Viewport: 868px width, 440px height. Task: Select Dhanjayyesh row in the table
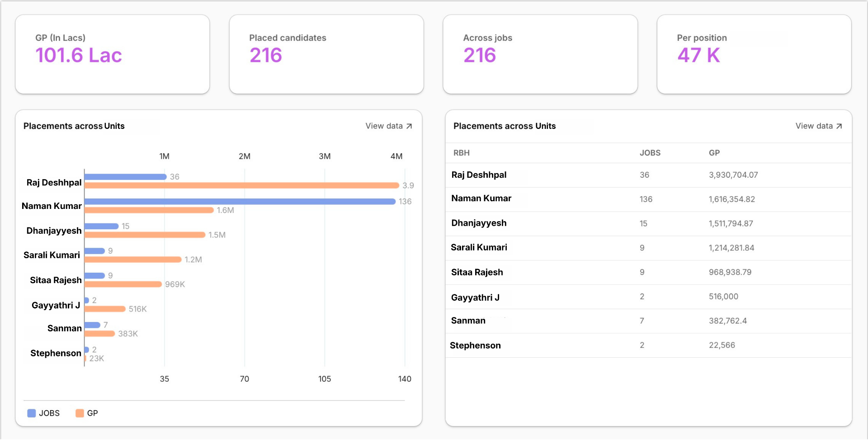pyautogui.click(x=649, y=224)
